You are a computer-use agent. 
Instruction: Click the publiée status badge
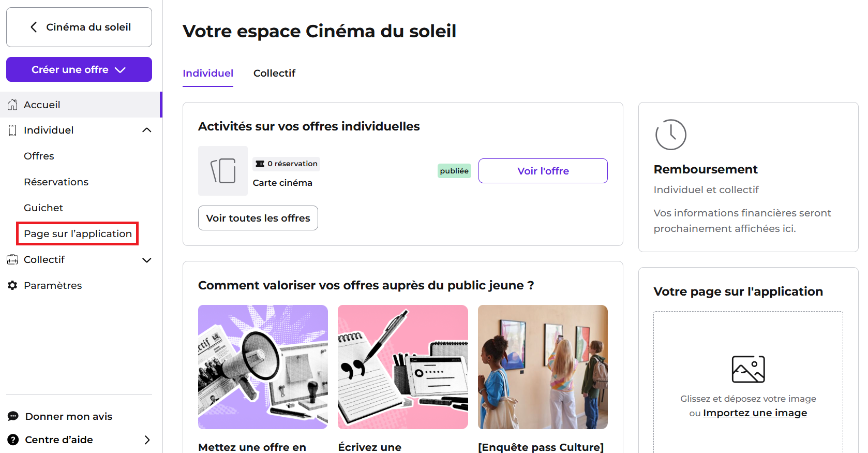tap(454, 171)
